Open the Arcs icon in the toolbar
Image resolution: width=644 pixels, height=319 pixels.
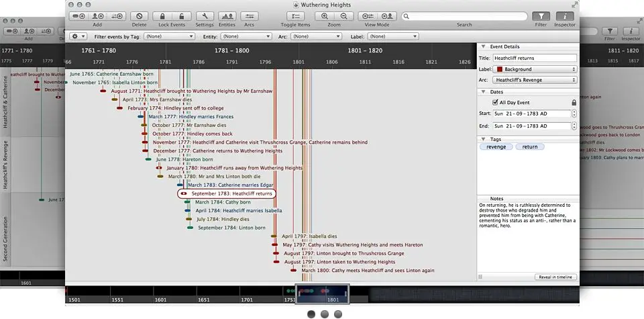pos(249,16)
